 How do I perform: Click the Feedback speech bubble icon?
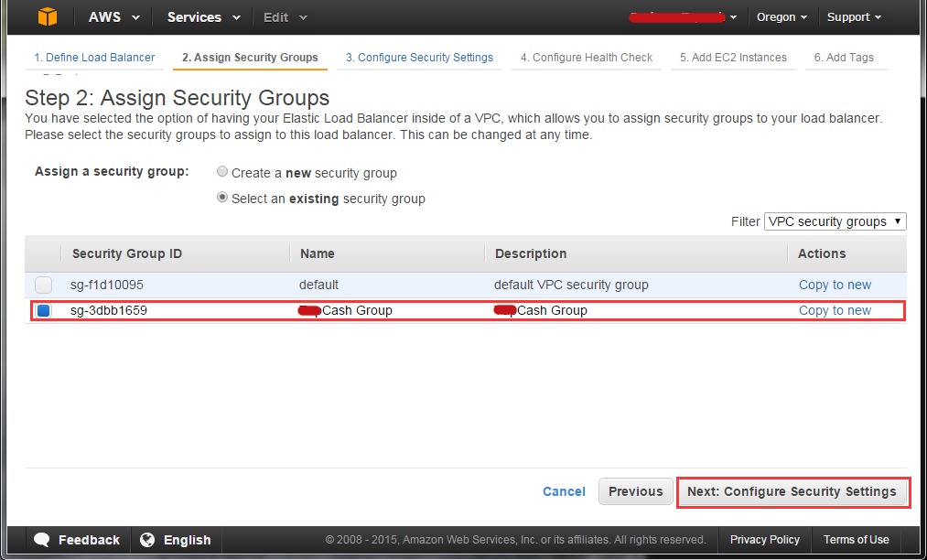pos(42,540)
